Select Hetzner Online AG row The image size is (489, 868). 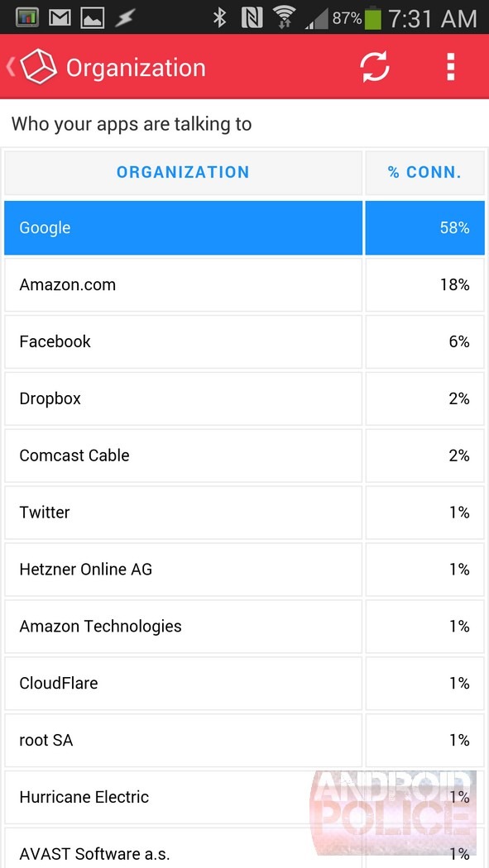pos(244,570)
